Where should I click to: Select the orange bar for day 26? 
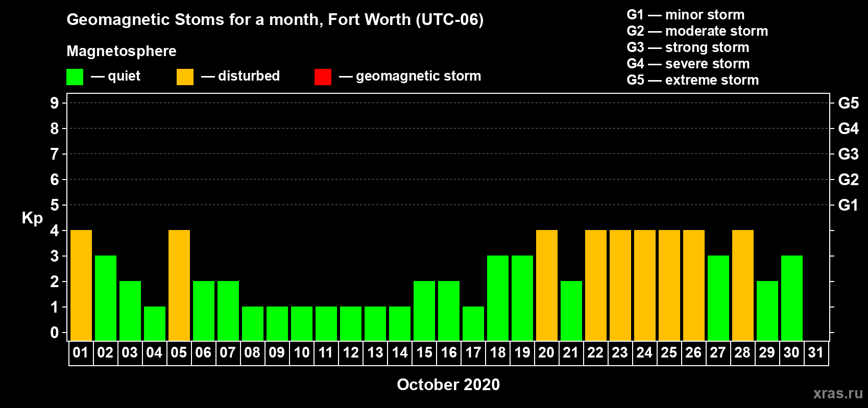click(x=694, y=285)
